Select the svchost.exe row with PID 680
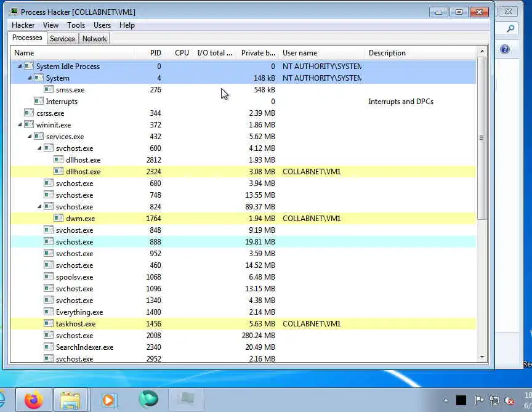 pos(243,184)
